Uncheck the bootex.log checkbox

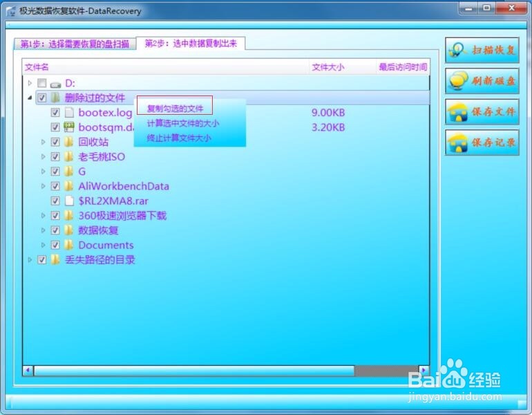55,113
